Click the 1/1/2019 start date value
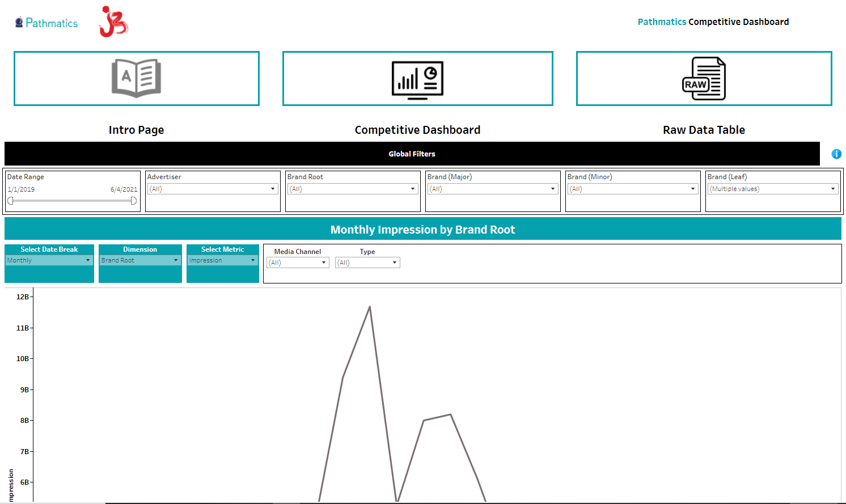The height and width of the screenshot is (504, 846). pos(21,189)
